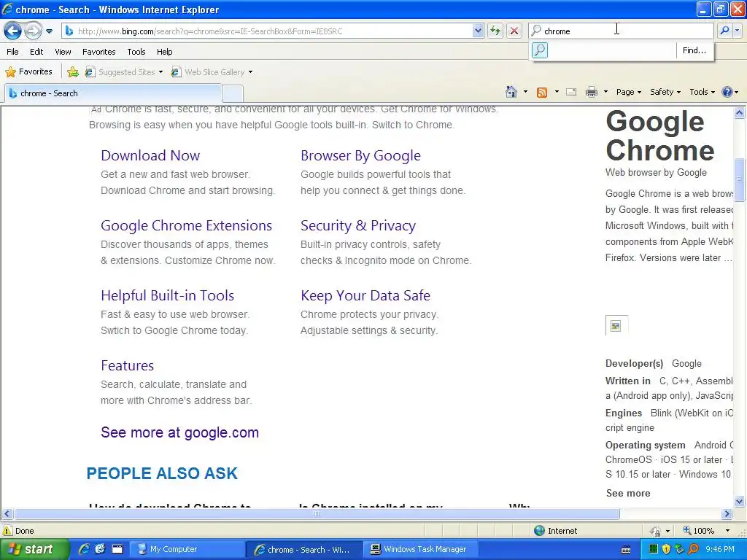Open the File menu
747x560 pixels.
[x=13, y=52]
